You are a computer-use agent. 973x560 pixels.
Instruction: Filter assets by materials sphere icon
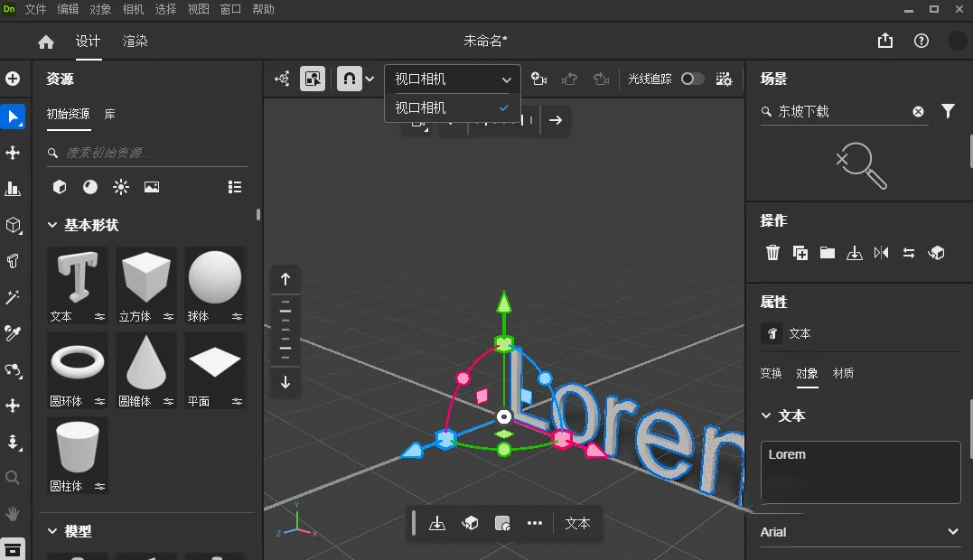click(90, 187)
